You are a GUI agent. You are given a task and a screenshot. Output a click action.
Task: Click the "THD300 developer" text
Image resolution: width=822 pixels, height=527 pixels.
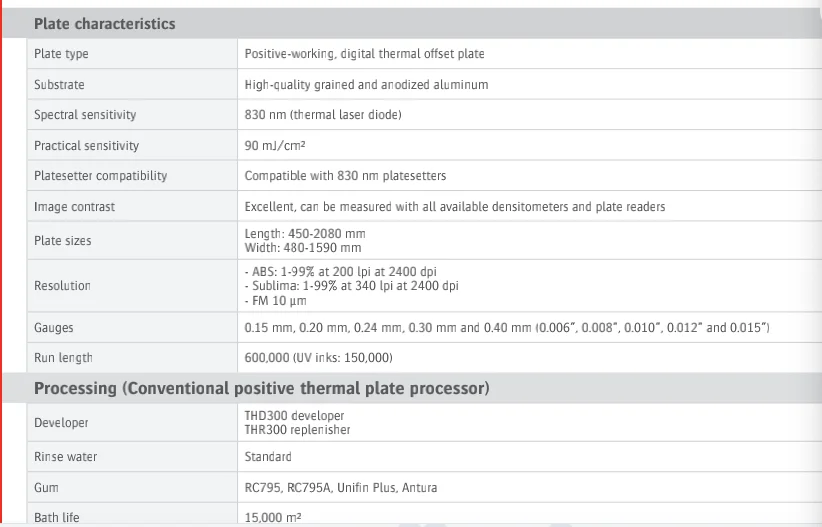pos(294,416)
